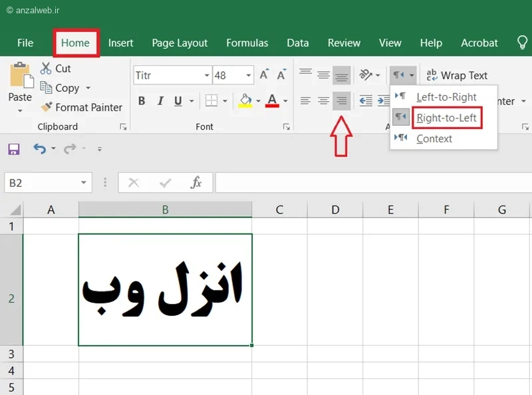Click the Middle Align icon

323,74
